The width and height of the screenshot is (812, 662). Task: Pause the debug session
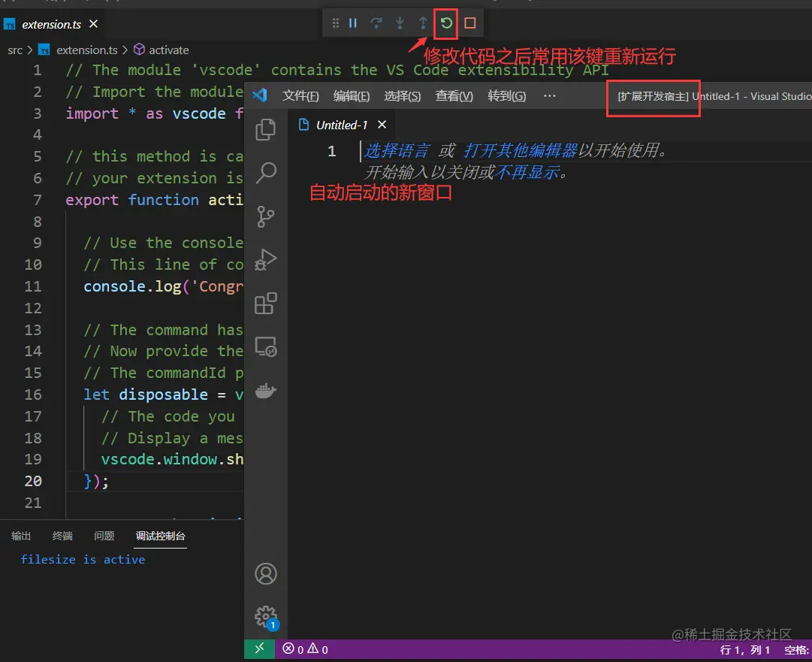(352, 23)
